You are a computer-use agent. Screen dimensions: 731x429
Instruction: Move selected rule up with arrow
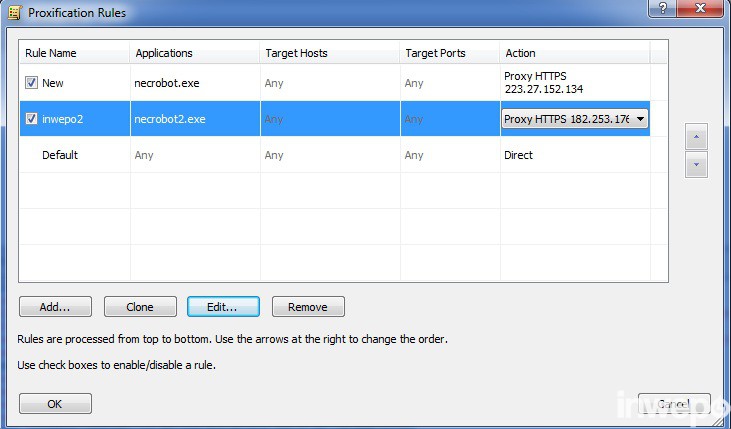(696, 137)
